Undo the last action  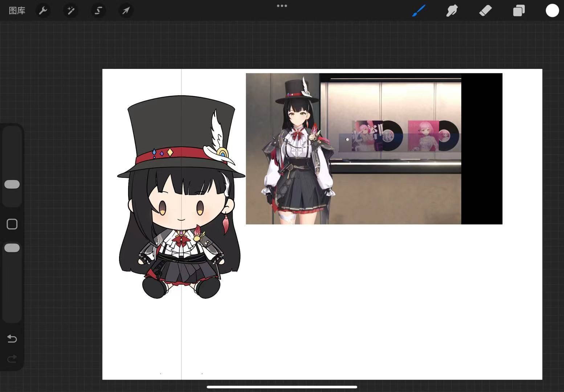tap(12, 339)
